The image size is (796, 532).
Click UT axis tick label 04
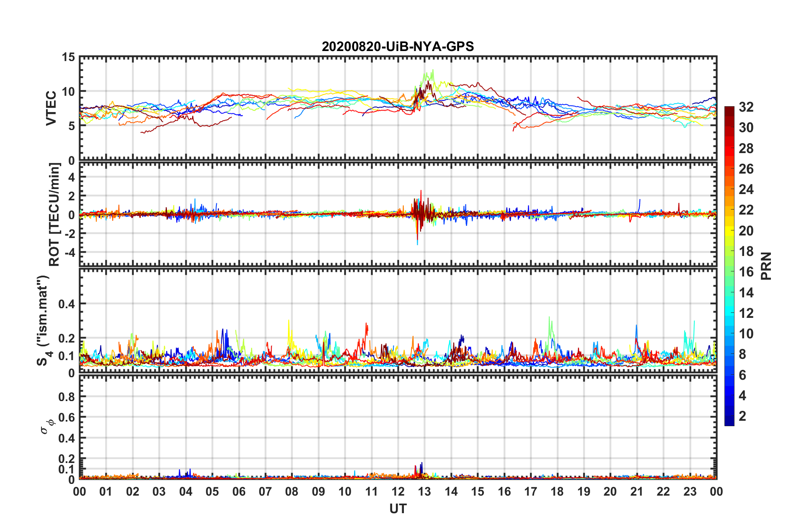tap(186, 491)
